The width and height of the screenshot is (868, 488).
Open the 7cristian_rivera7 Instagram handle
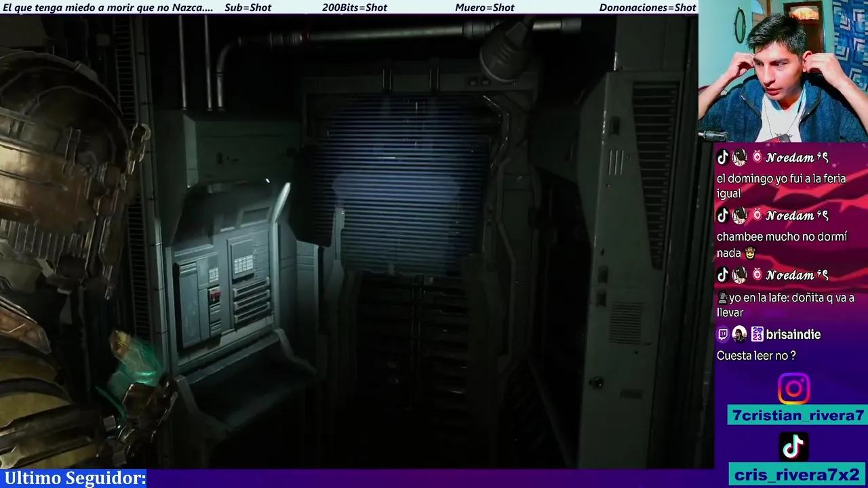(798, 415)
